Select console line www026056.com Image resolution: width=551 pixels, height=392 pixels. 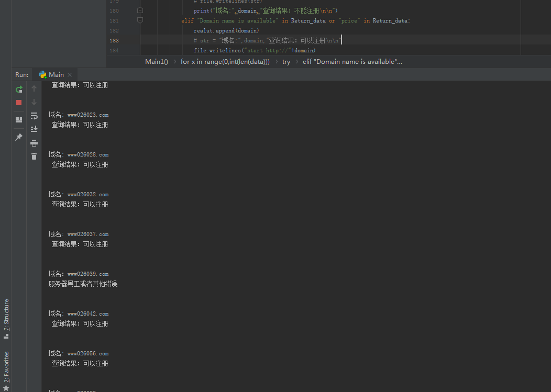point(79,353)
